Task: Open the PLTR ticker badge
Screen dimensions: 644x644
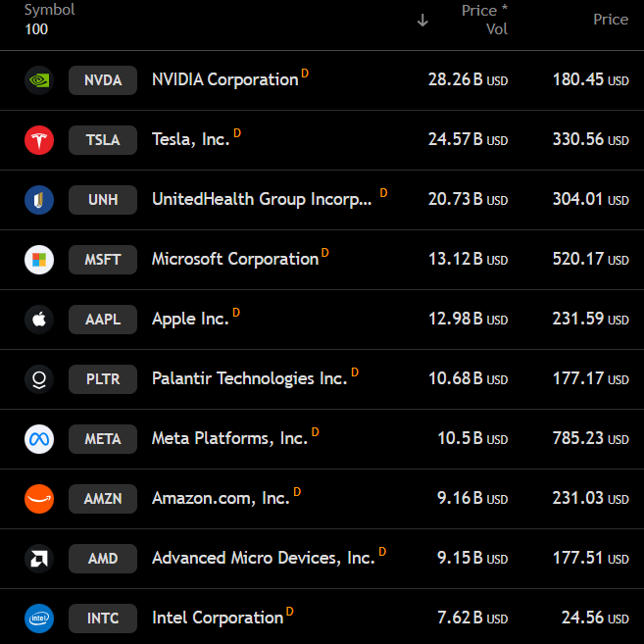Action: (103, 379)
